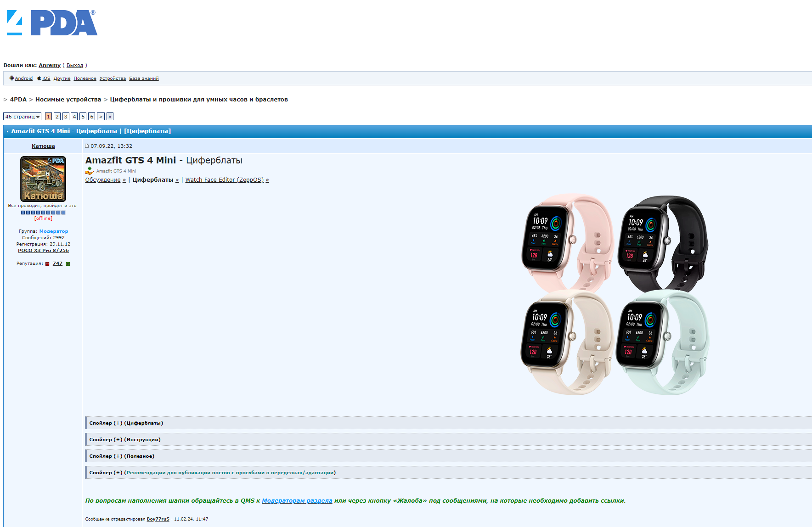Open the POCO X3 Pro 8/256 device link

click(x=43, y=251)
